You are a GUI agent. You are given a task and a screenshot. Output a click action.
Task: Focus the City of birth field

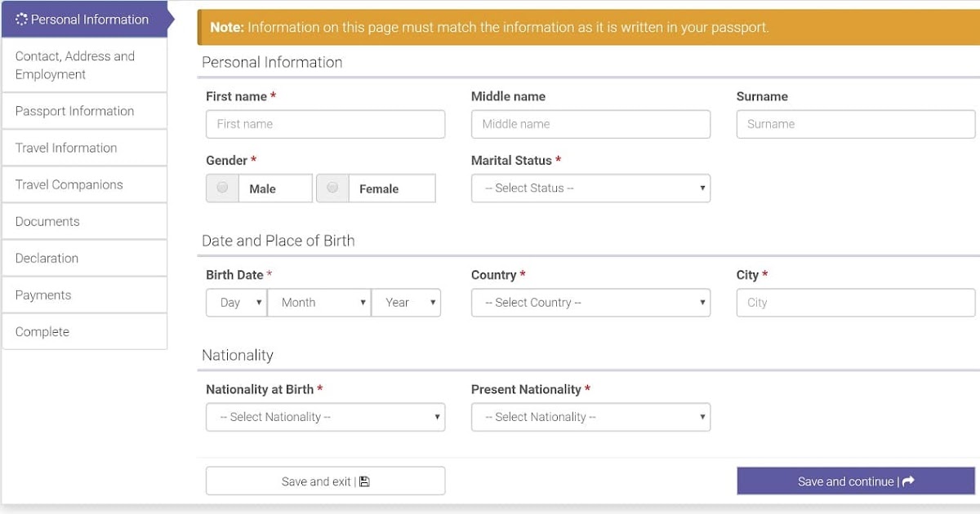[x=855, y=303]
